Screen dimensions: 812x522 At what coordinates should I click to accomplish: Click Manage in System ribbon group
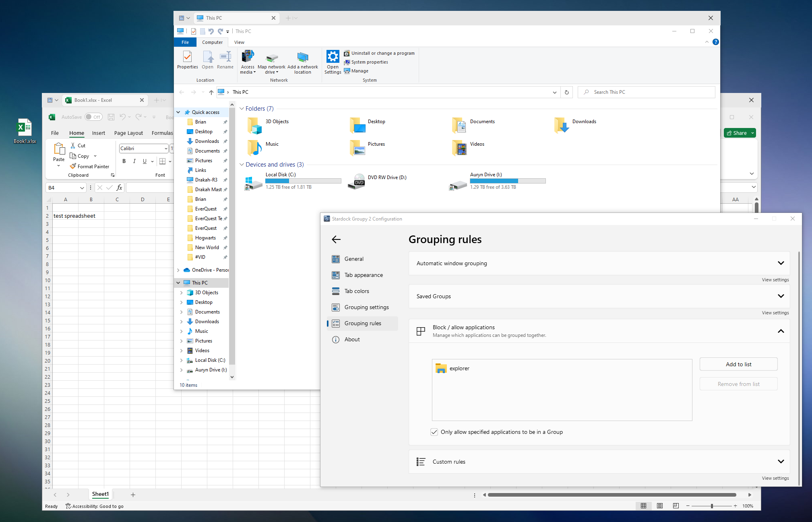[356, 71]
